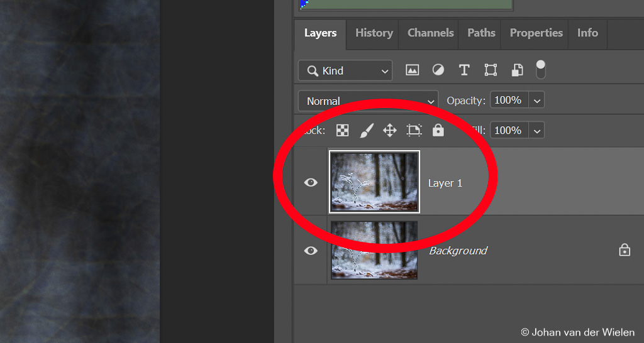Lock transparent pixels checkerboard icon

342,130
